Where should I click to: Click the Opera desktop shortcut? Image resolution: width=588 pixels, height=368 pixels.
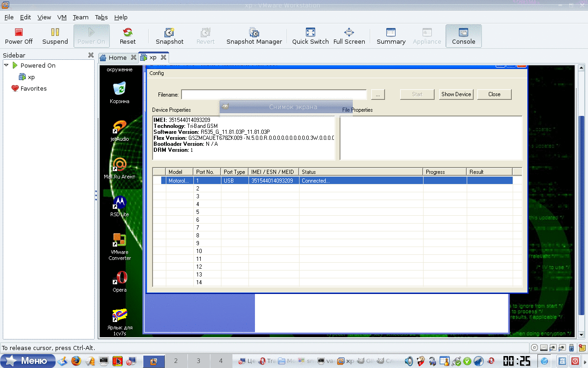coord(119,281)
